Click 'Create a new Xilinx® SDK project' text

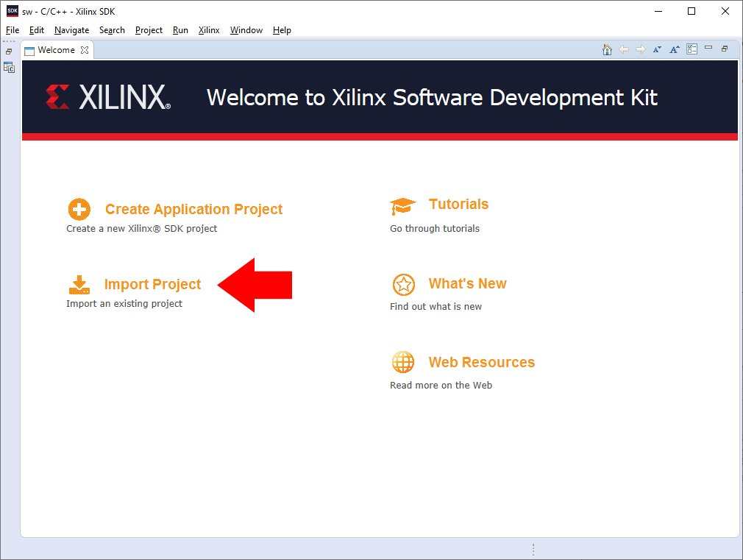142,229
